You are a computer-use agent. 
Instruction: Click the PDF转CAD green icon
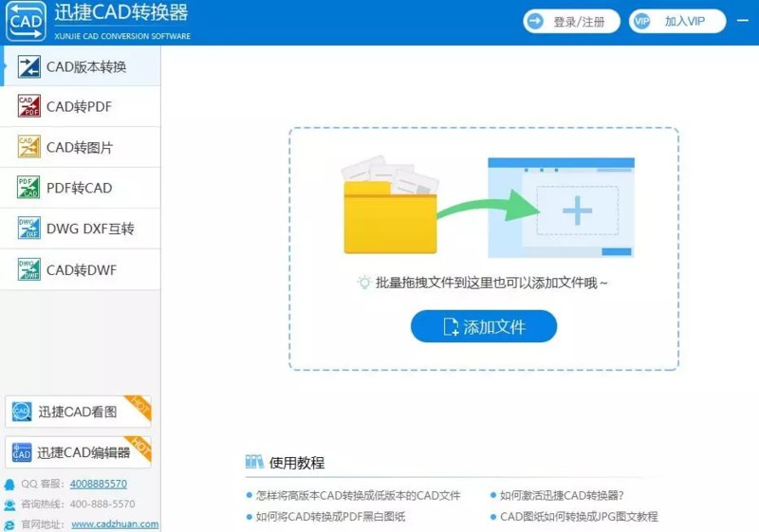click(x=29, y=187)
